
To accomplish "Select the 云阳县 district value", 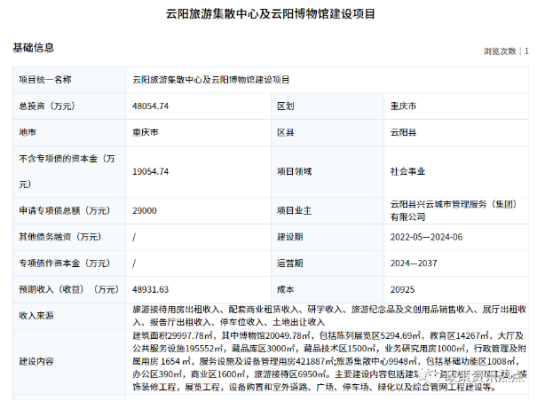I will (x=403, y=133).
